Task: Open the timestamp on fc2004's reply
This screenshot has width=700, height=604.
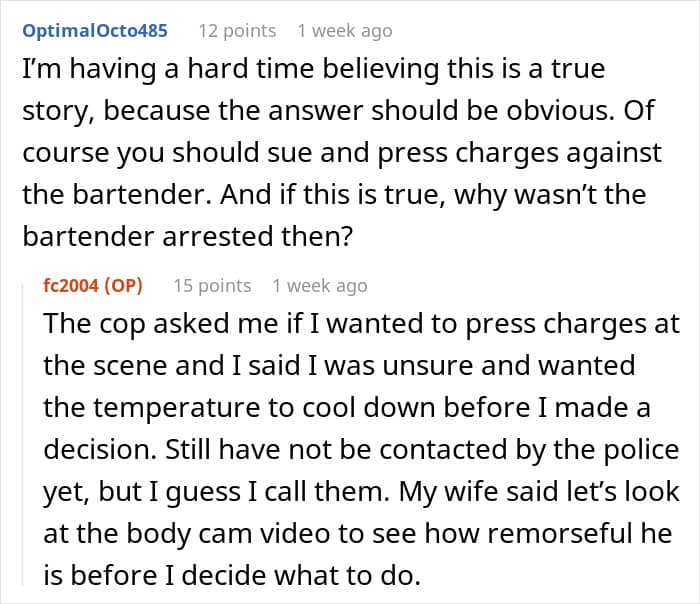Action: 319,286
